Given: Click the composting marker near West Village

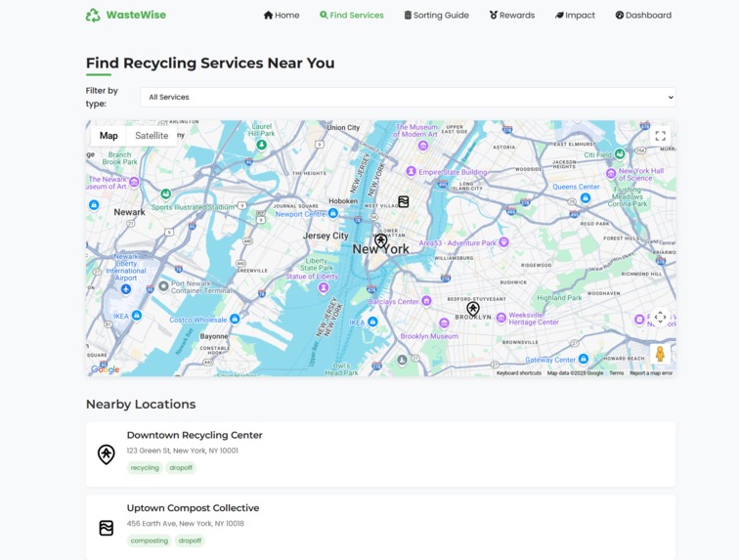Looking at the screenshot, I should (404, 201).
